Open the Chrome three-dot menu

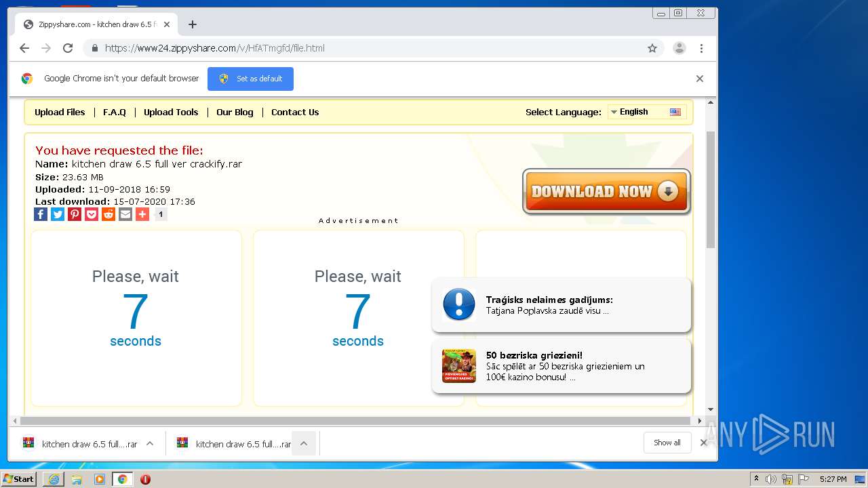[x=701, y=48]
